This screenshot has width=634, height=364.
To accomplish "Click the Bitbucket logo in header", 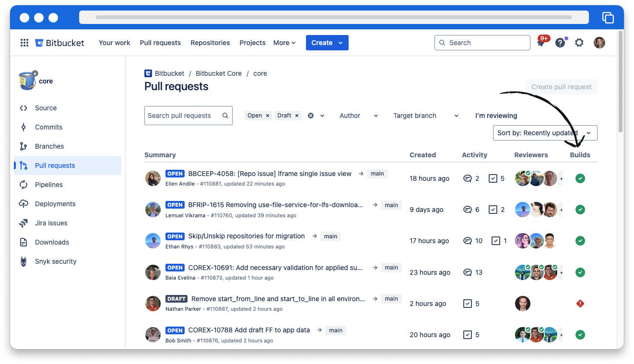I will coord(60,43).
